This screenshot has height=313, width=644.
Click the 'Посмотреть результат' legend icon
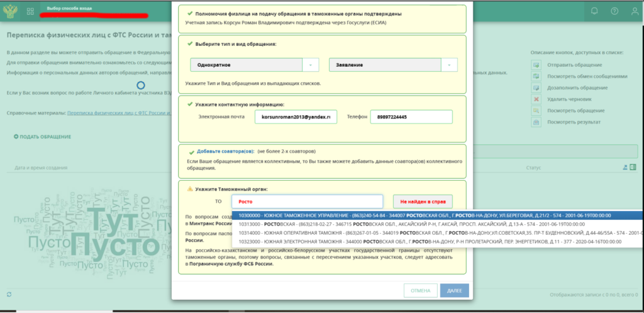(x=536, y=122)
